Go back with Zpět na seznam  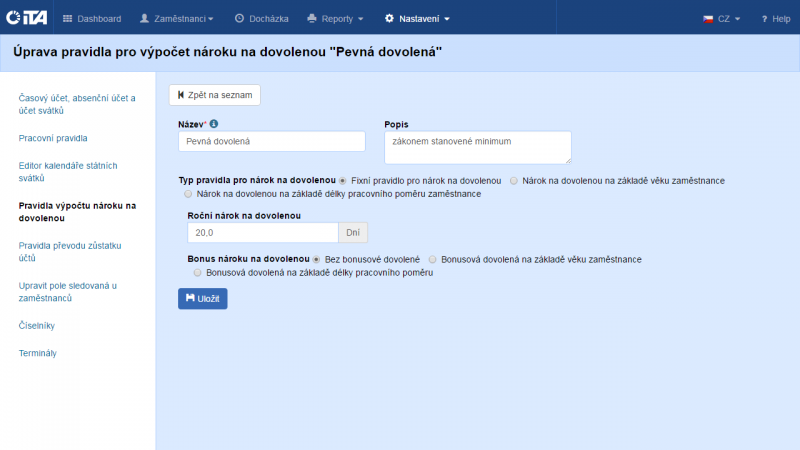(215, 95)
